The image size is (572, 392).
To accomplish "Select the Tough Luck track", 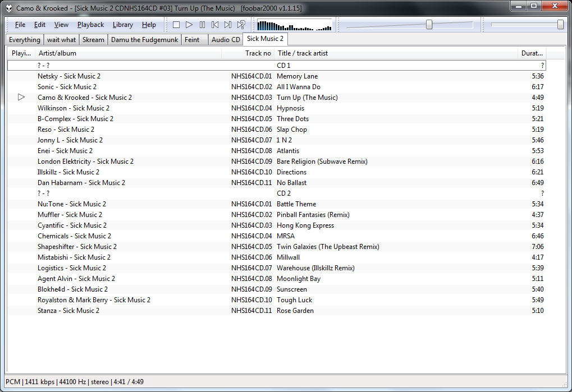I will (x=277, y=300).
